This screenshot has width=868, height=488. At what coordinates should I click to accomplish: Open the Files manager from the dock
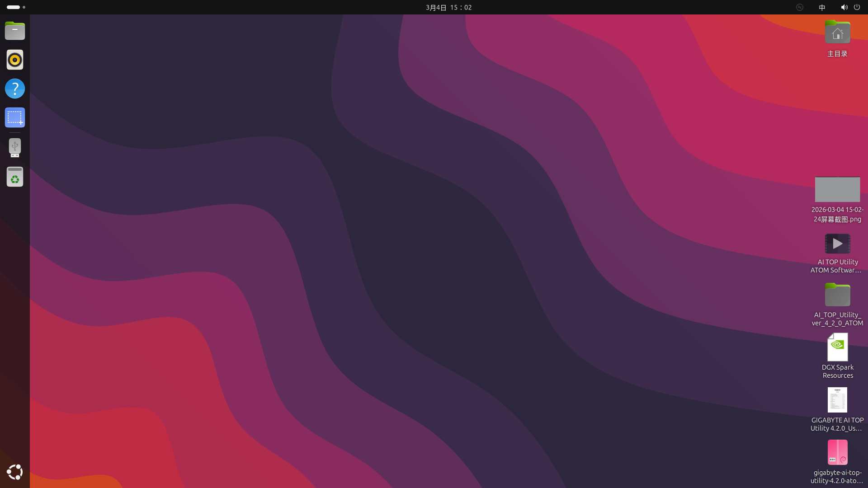click(15, 31)
